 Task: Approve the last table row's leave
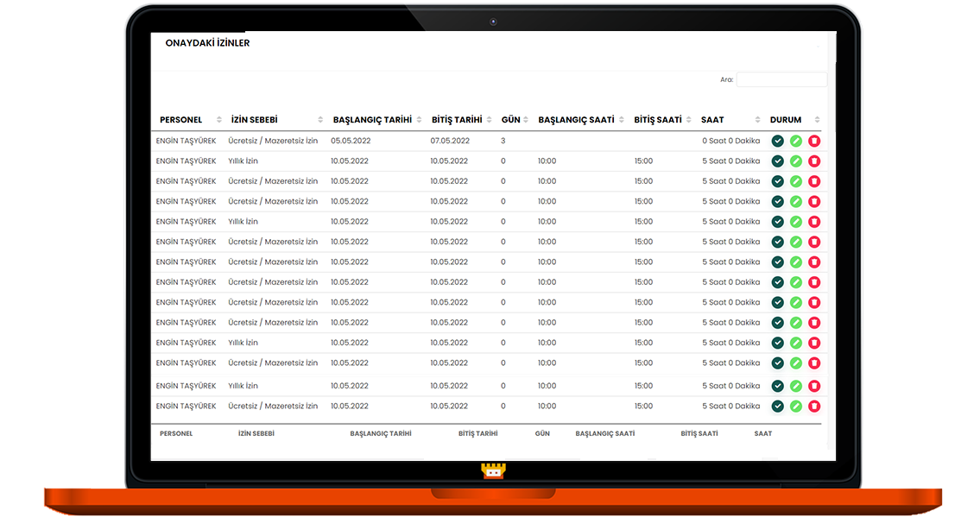tap(777, 407)
